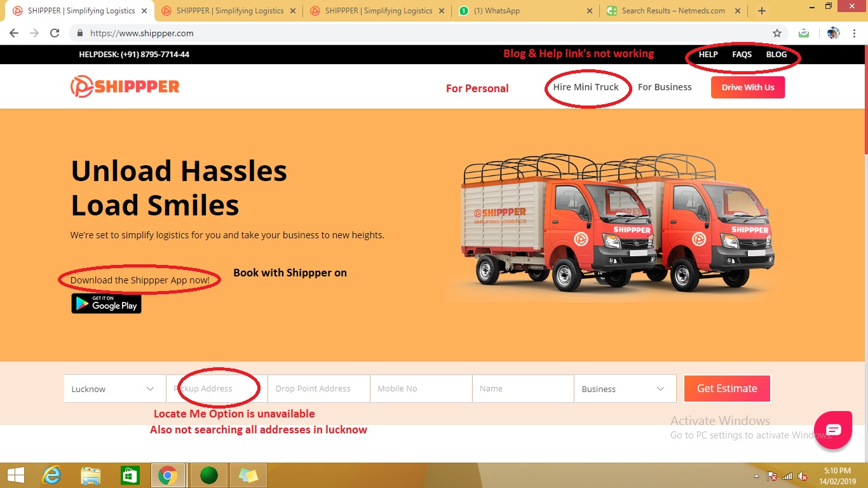The height and width of the screenshot is (488, 868).
Task: Open the Business type dropdown
Action: pos(624,389)
